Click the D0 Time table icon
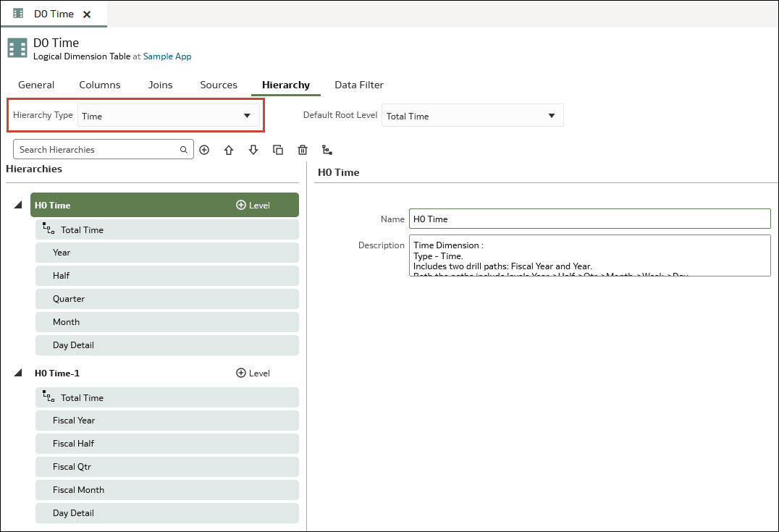This screenshot has width=779, height=532. pos(17,48)
